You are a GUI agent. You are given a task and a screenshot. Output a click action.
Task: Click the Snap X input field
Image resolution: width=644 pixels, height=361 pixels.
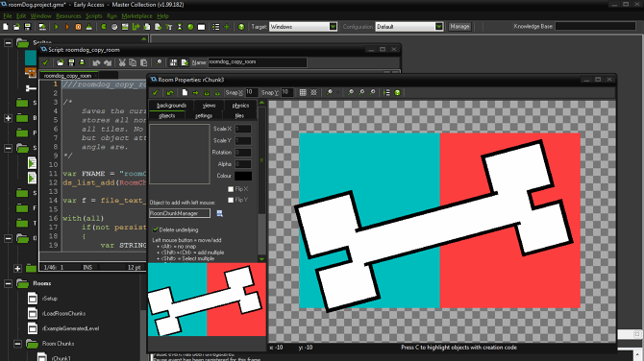tap(252, 93)
